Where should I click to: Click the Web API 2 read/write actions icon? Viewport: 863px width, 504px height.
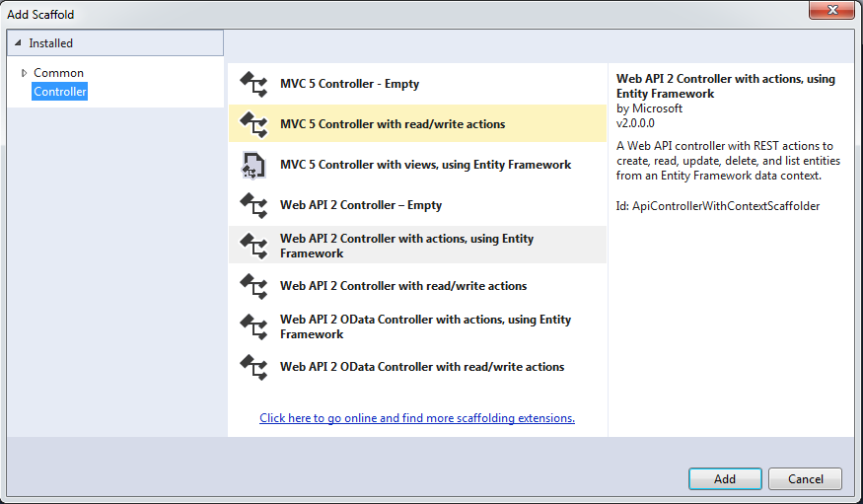point(253,286)
